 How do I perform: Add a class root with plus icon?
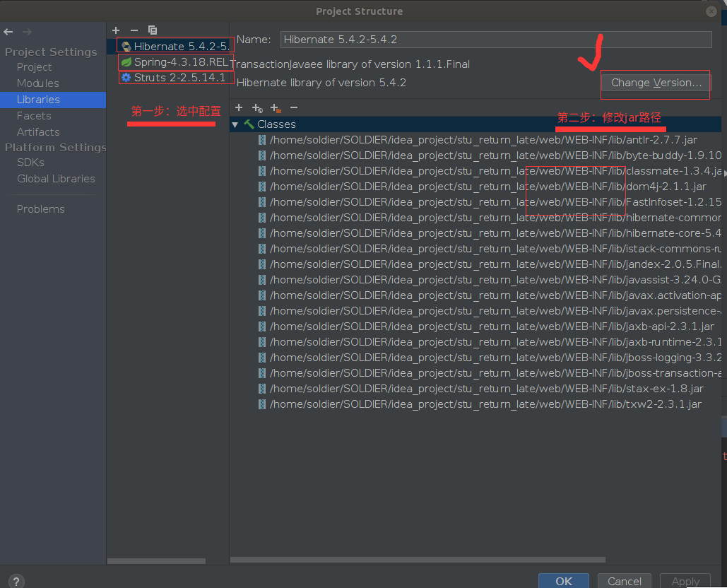(x=239, y=107)
